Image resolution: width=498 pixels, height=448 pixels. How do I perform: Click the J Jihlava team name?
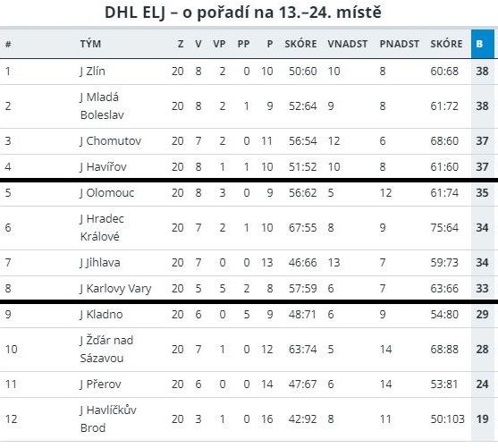tap(100, 262)
